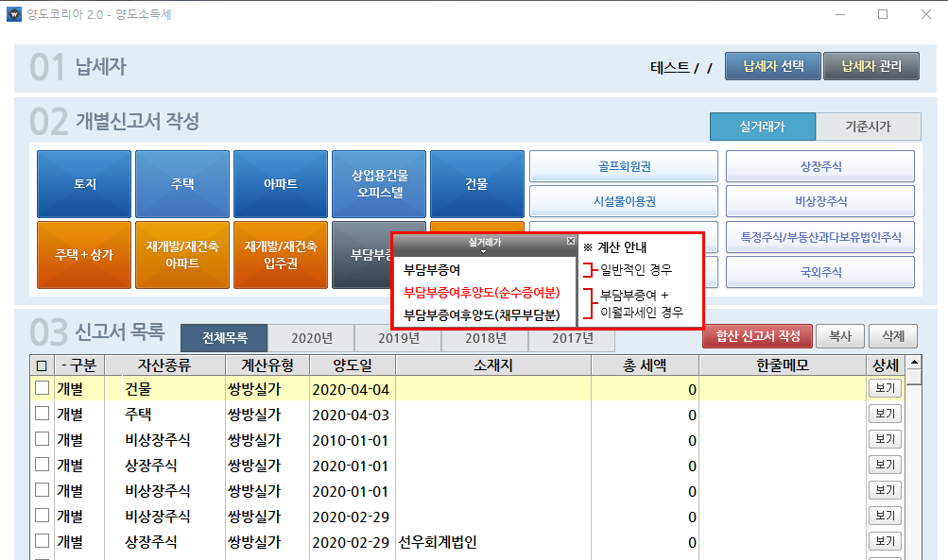Switch to 기준시가 mode tab
The width and height of the screenshot is (948, 560).
(x=869, y=127)
